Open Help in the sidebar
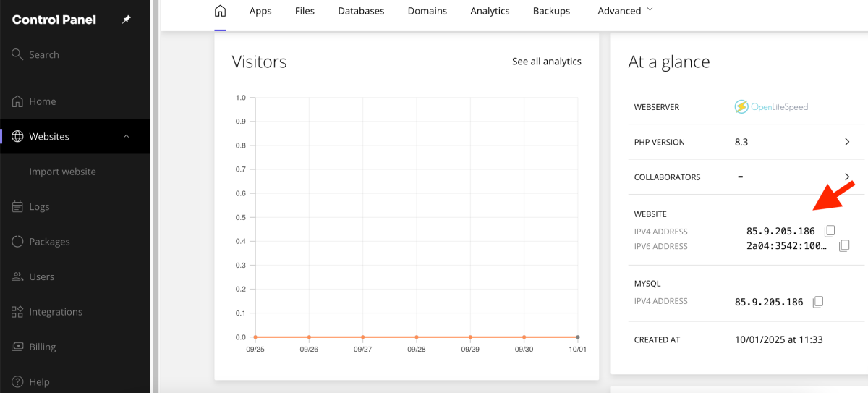This screenshot has width=868, height=393. (x=39, y=381)
